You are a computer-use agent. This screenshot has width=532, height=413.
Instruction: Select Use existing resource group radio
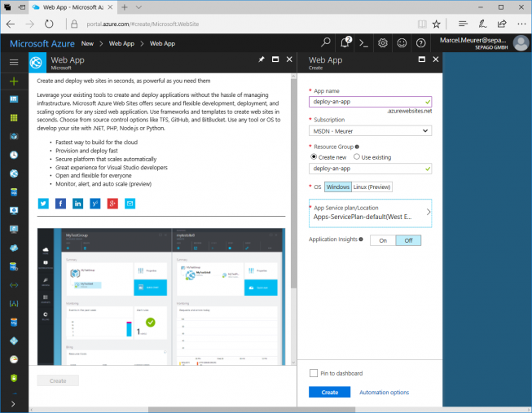pos(357,156)
